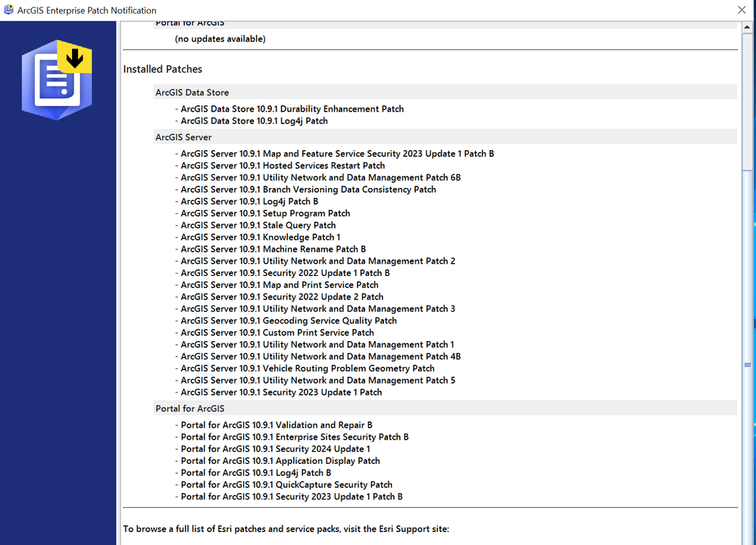This screenshot has height=545, width=756.
Task: Select Portal for ArcGIS Log4j Patch B row
Action: click(x=253, y=473)
